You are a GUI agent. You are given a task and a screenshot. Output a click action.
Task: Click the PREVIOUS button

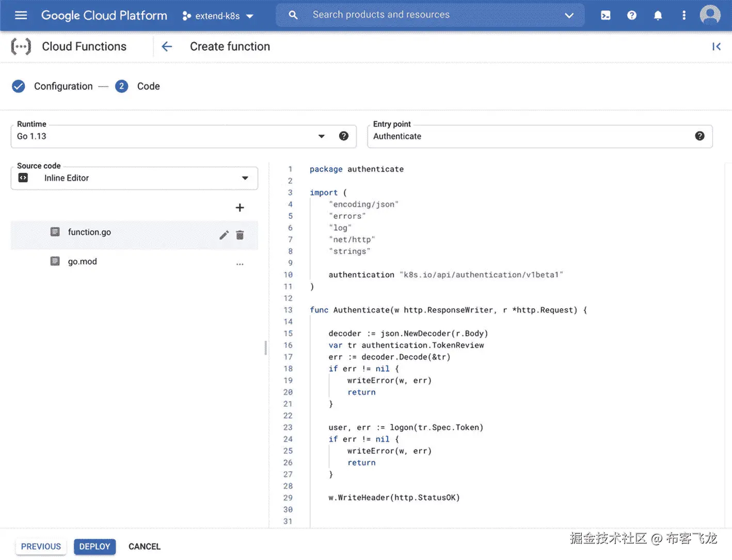(x=41, y=547)
